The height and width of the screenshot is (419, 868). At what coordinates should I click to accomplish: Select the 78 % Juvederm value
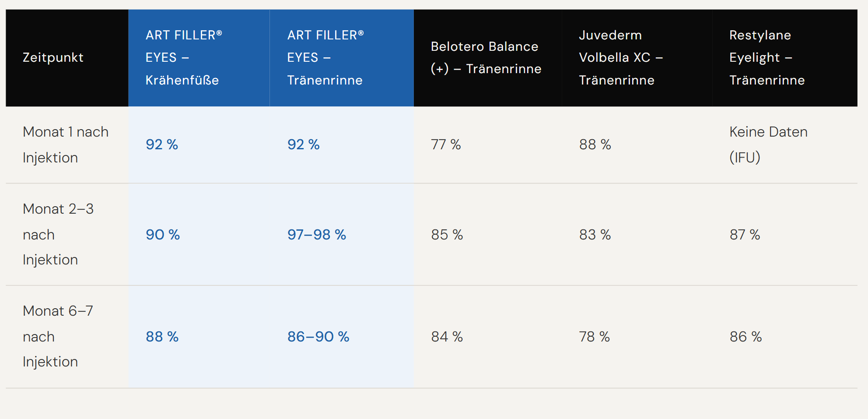point(594,337)
